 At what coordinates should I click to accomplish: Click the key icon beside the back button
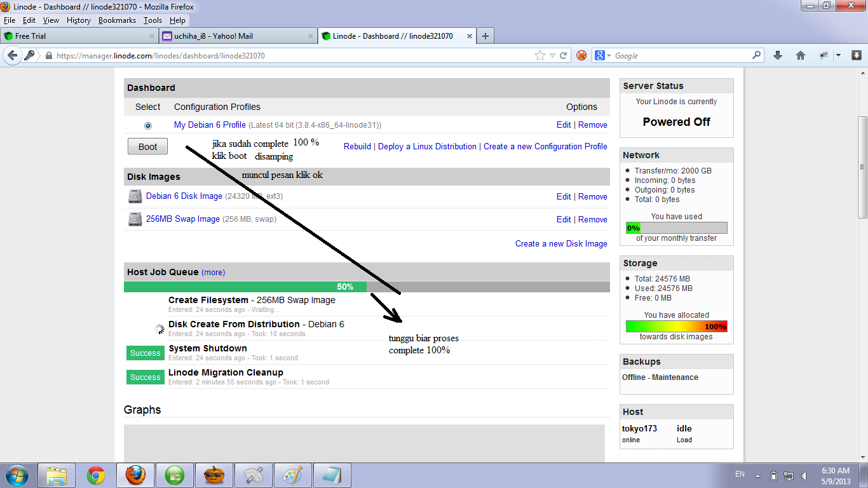coord(29,55)
